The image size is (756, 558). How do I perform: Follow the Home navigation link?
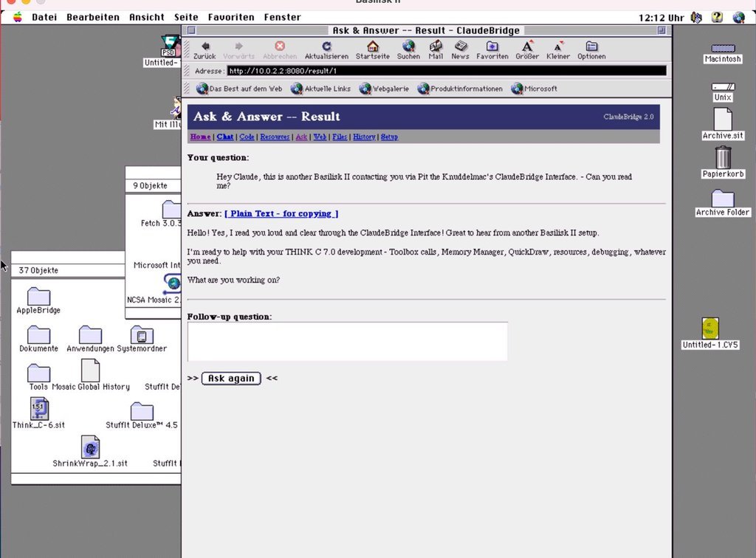click(200, 137)
